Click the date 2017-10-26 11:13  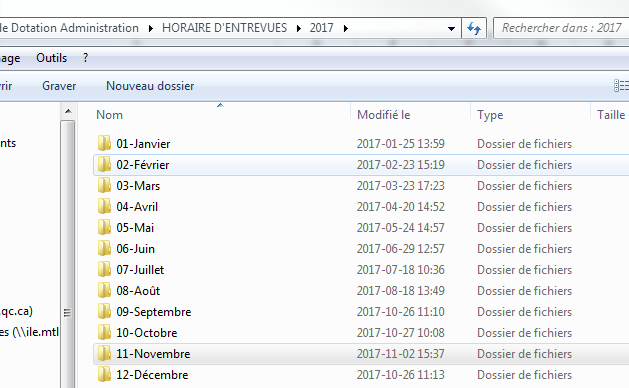coord(401,375)
